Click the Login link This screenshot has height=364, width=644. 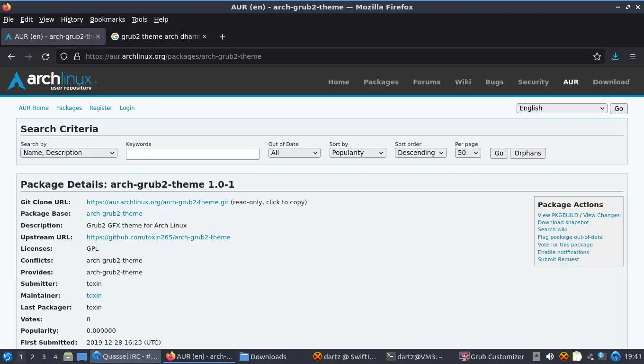point(127,108)
